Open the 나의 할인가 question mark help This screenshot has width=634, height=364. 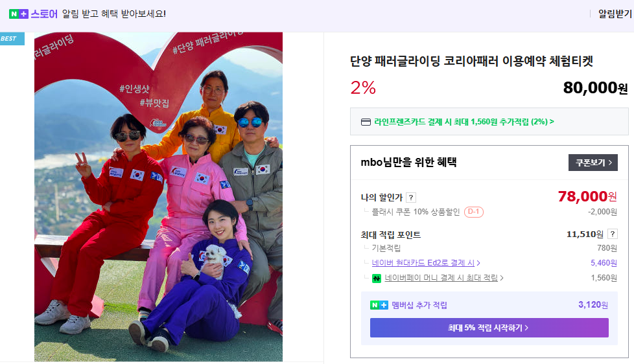click(411, 198)
